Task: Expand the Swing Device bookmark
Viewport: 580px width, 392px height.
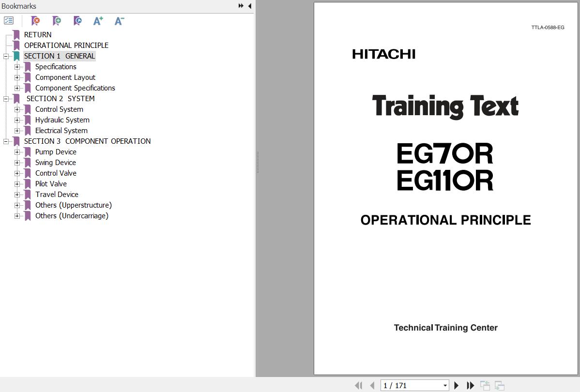Action: tap(17, 163)
